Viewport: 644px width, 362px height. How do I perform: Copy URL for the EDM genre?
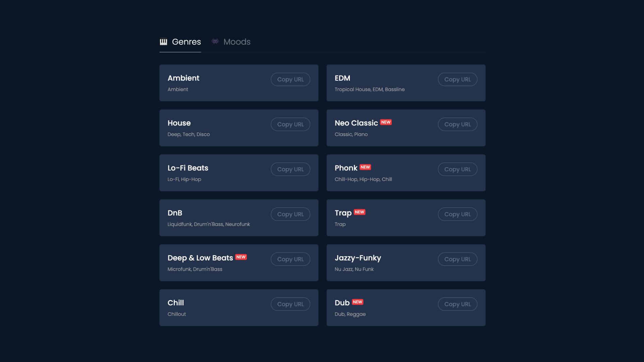coord(458,79)
